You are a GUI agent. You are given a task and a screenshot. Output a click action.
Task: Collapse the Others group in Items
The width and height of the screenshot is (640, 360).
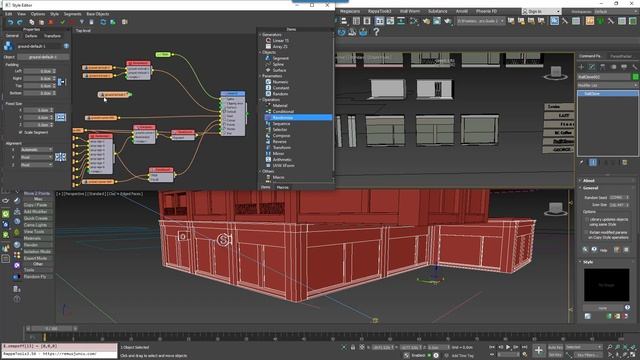tap(260, 171)
